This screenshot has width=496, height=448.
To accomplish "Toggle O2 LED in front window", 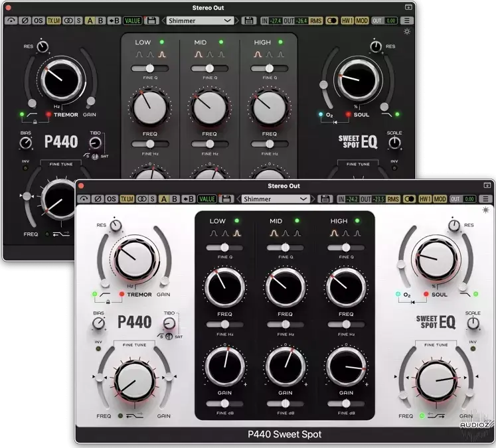I will 398,294.
